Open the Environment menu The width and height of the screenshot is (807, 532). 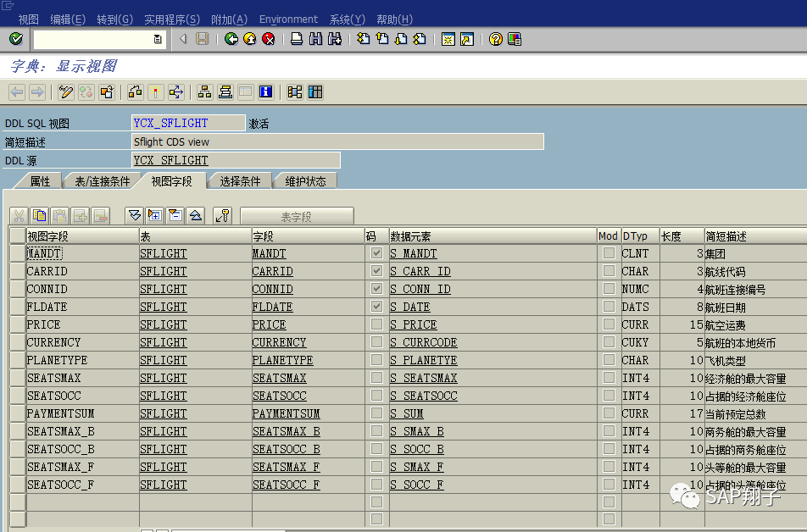pyautogui.click(x=288, y=19)
